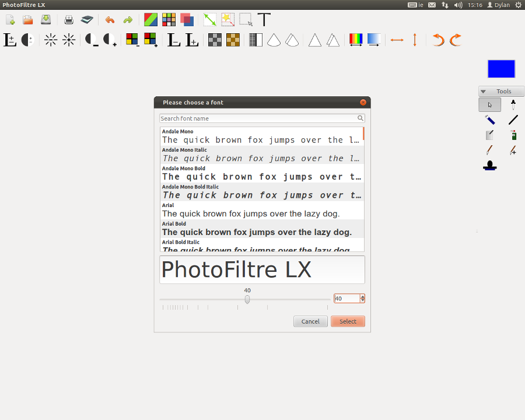Increase brightness with sun plus icon
525x420 pixels.
[69, 40]
